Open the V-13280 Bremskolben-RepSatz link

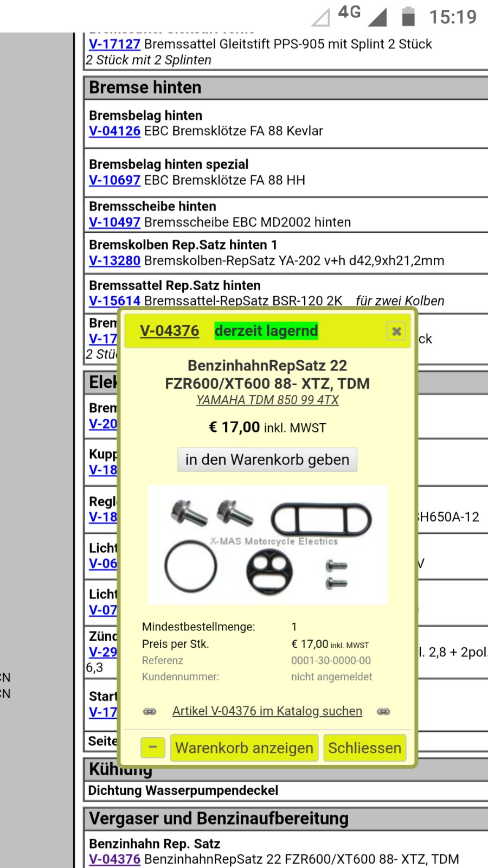(114, 260)
